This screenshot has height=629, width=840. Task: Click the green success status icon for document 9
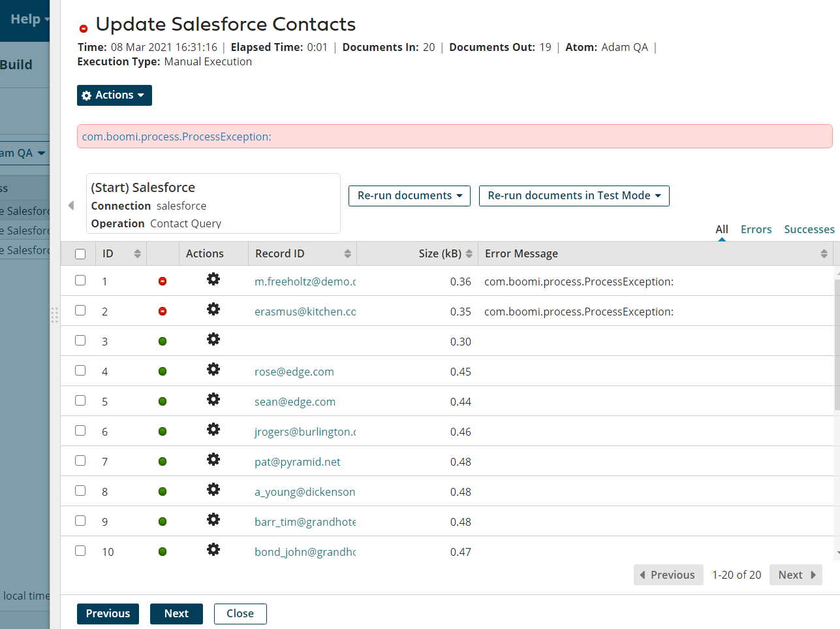(163, 522)
